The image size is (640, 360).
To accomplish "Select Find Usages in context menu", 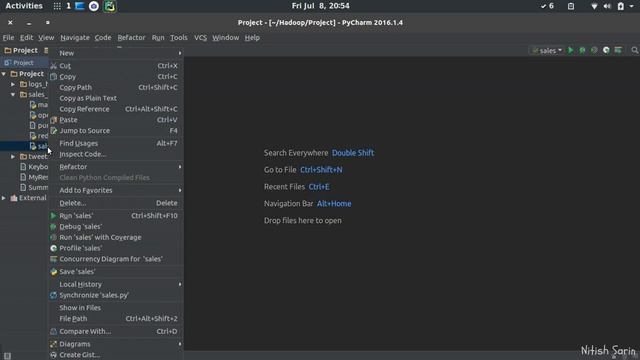I will tap(116, 143).
